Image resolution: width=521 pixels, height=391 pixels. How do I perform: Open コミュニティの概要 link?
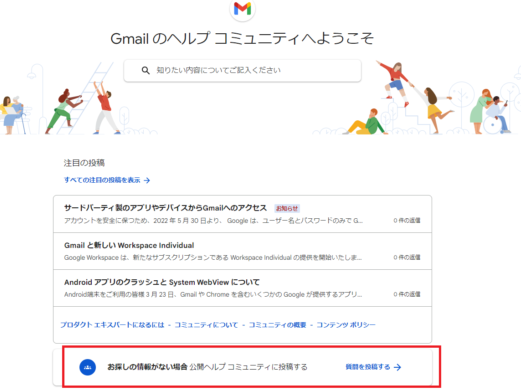click(x=277, y=325)
